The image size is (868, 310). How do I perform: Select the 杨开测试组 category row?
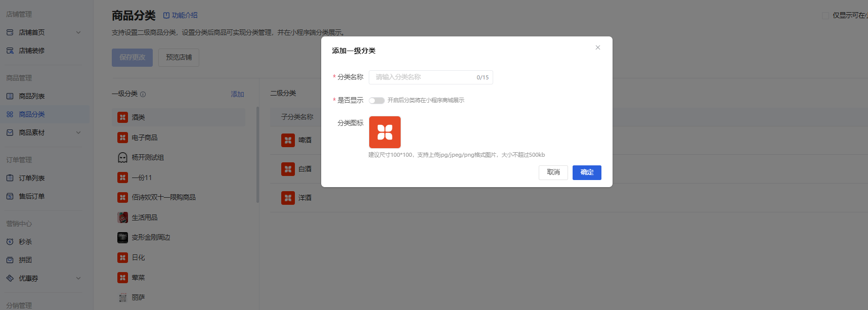coord(179,157)
